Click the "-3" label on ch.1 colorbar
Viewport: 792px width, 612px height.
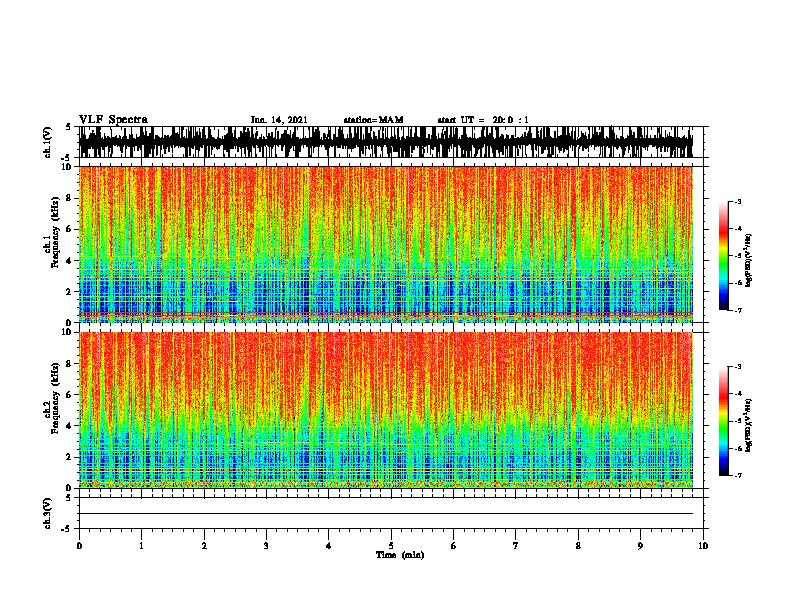738,201
